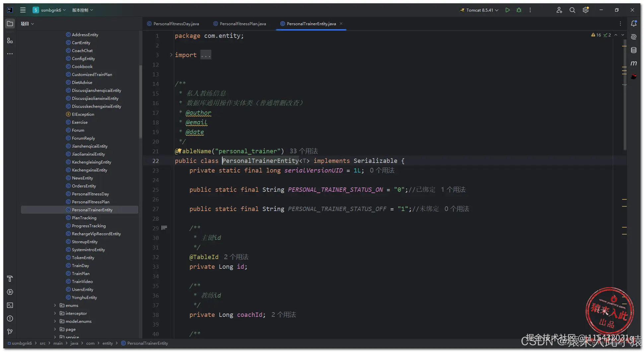Image resolution: width=644 pixels, height=352 pixels.
Task: Run the Tomcat 8.5.41 configuration
Action: pos(508,10)
